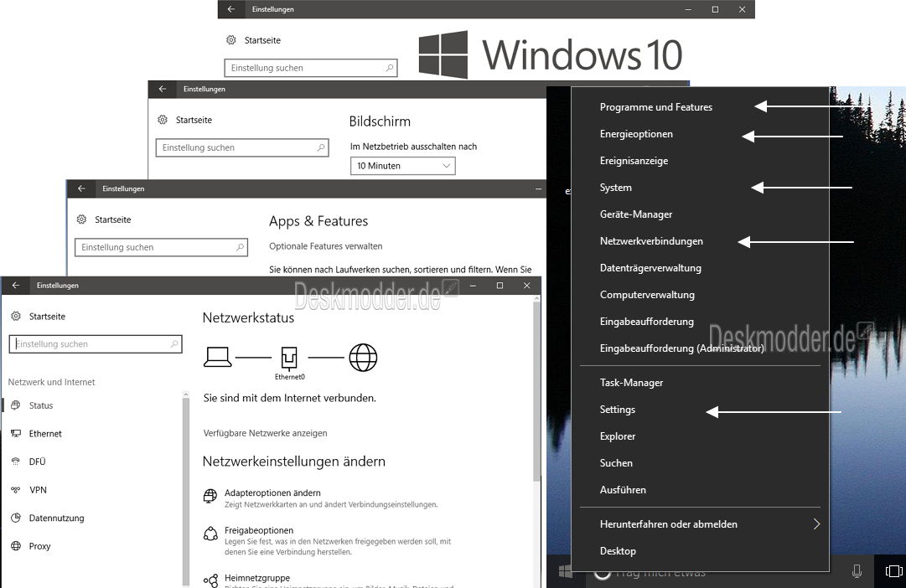Select Status in the network sidebar
This screenshot has width=906, height=588.
(x=40, y=405)
